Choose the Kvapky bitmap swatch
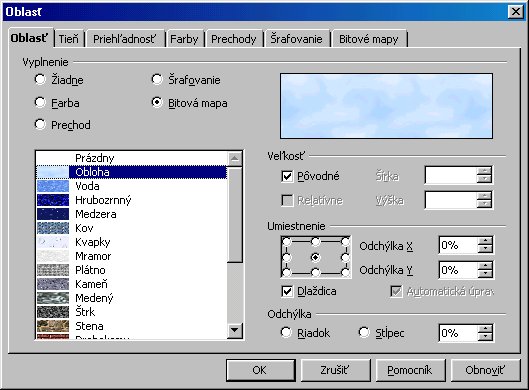 click(53, 242)
